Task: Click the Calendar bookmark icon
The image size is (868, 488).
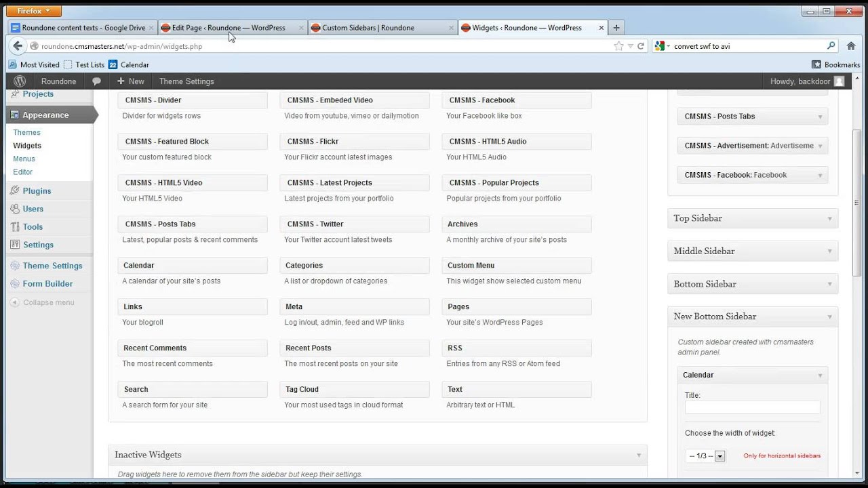Action: pos(113,64)
